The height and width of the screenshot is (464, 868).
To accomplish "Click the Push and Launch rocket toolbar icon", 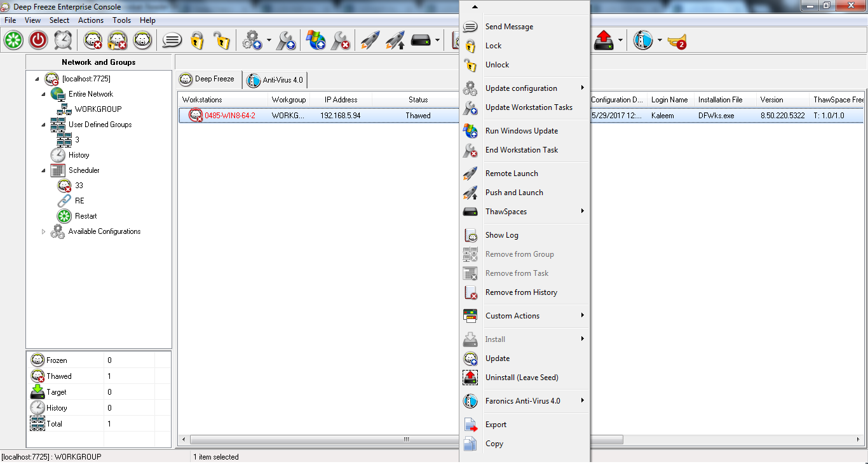I will [395, 41].
